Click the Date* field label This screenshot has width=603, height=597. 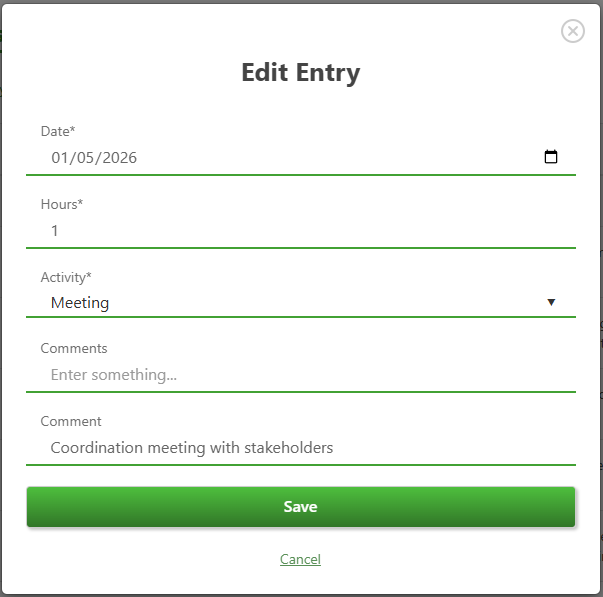58,131
